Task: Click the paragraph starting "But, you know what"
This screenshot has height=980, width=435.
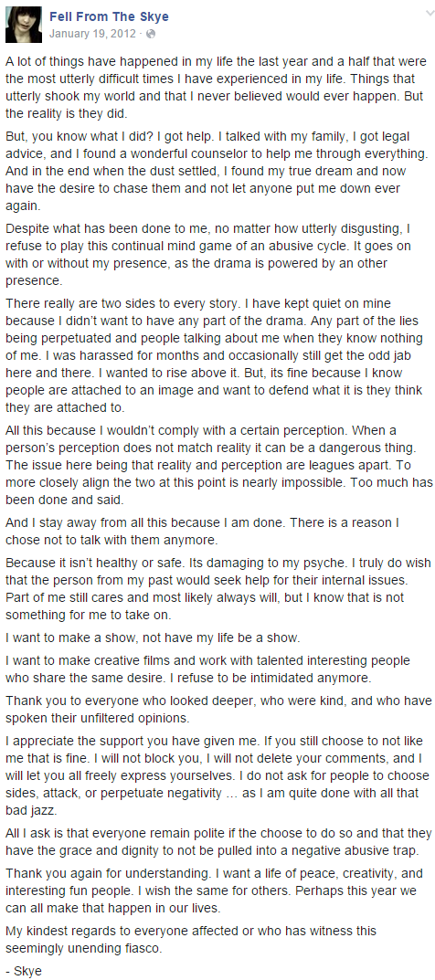Action: coord(216,178)
